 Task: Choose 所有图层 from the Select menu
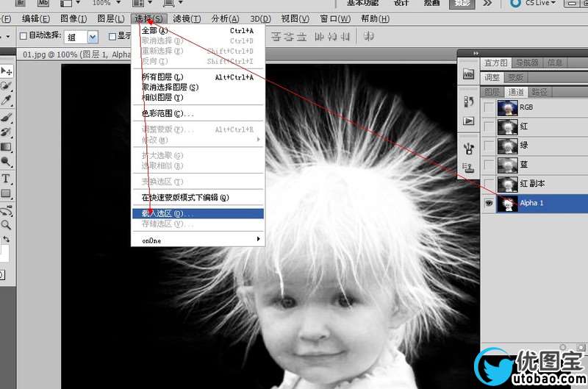tap(198, 77)
